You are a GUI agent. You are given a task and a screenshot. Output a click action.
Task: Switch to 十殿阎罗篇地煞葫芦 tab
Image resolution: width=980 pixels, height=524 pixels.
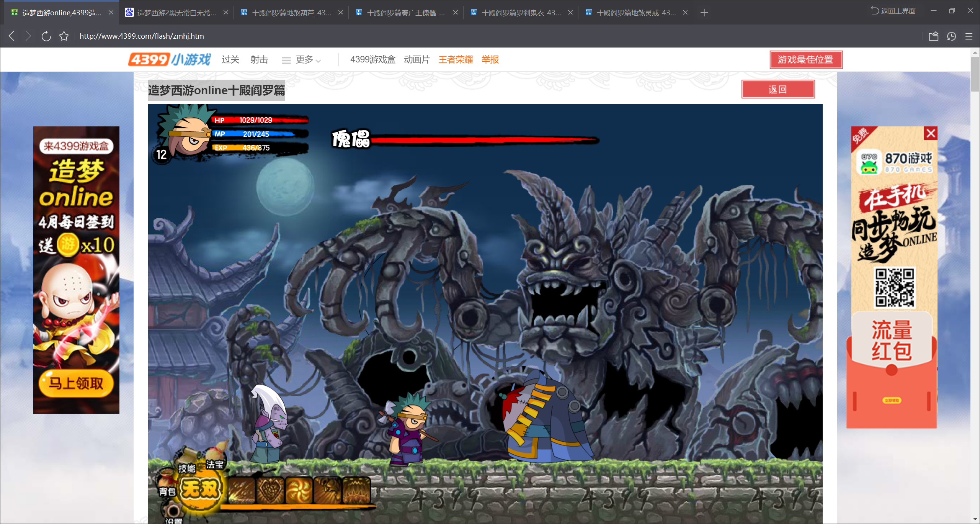tap(291, 13)
